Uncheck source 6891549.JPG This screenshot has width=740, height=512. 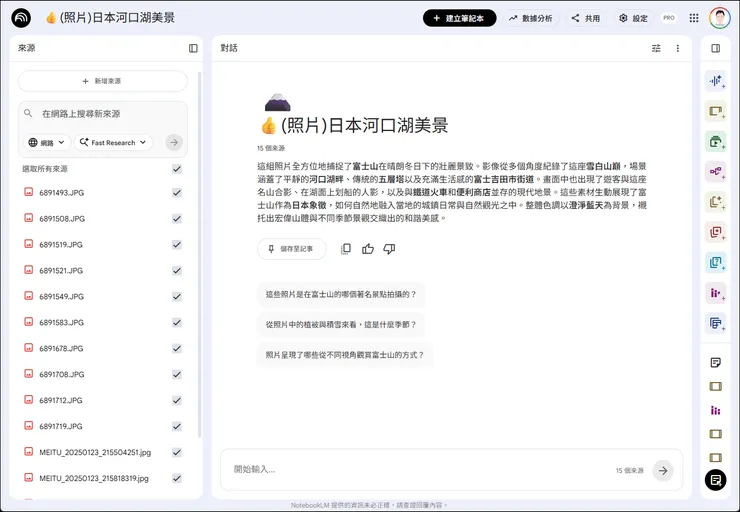tap(177, 296)
